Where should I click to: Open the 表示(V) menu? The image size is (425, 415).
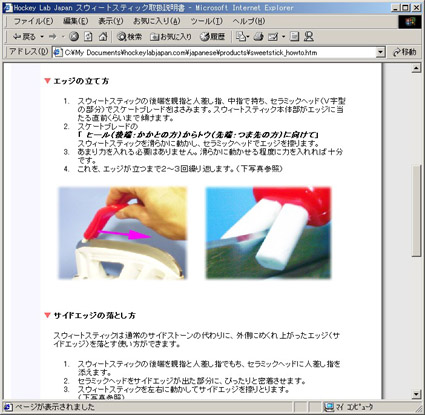(x=111, y=21)
